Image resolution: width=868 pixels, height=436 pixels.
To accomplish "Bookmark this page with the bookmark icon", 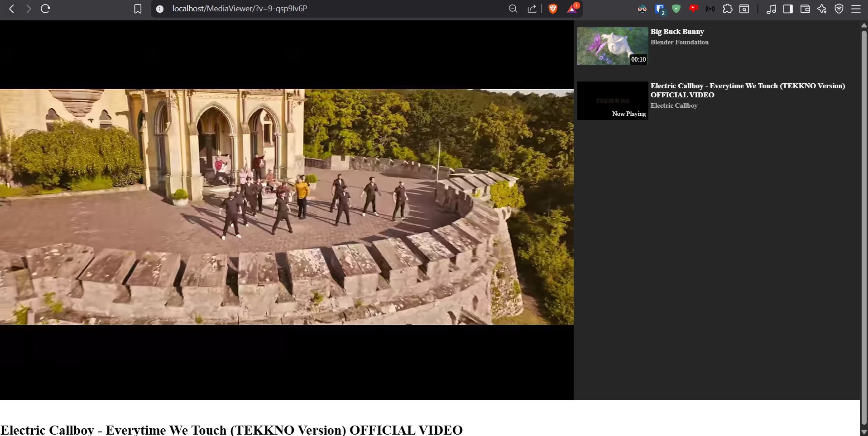I will pyautogui.click(x=138, y=9).
